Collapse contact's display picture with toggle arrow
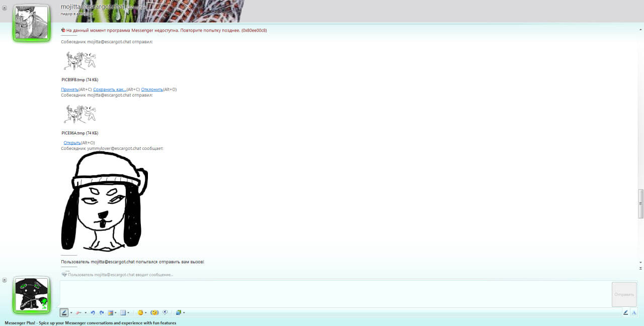Screen dimensions: 644x326 5,8
